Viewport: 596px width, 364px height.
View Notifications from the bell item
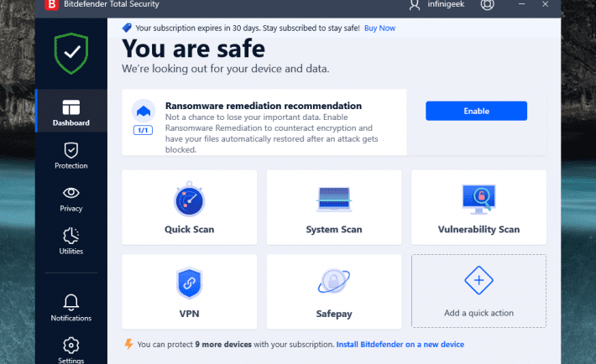click(71, 307)
